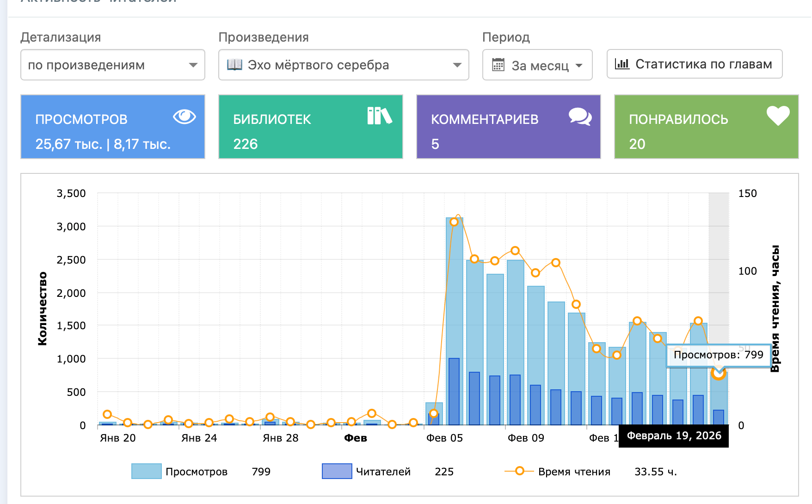
Task: Open 'Статистика по главам' button
Action: click(x=694, y=64)
